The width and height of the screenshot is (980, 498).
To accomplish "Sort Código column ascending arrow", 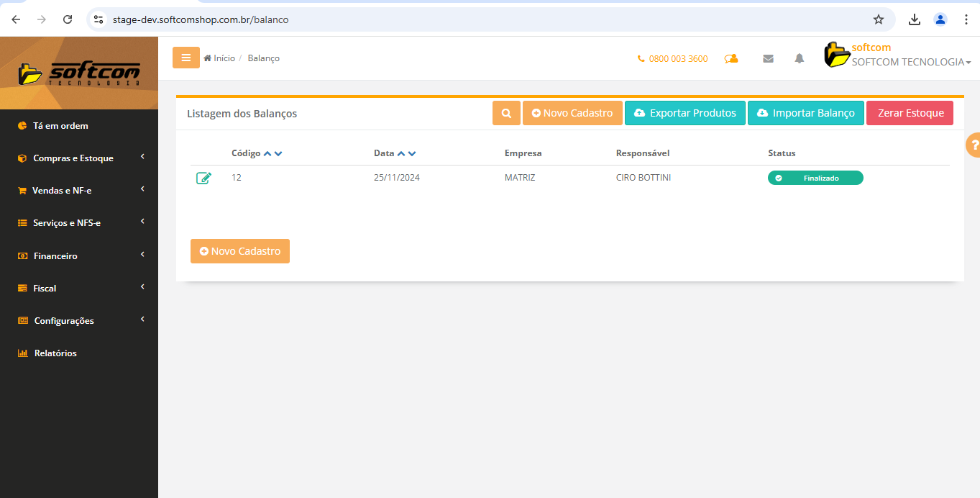I will click(267, 154).
